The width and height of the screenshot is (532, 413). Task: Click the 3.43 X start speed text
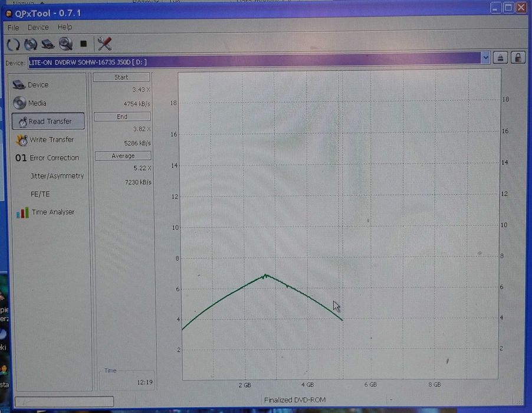point(141,90)
